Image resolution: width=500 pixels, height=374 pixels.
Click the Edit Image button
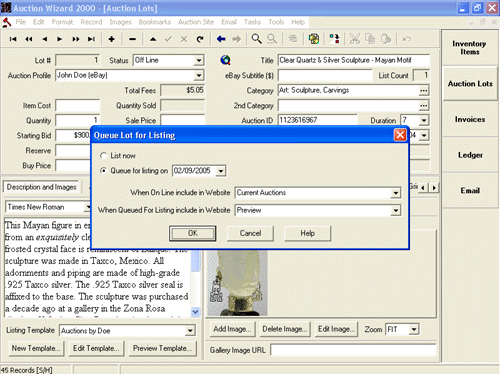336,329
